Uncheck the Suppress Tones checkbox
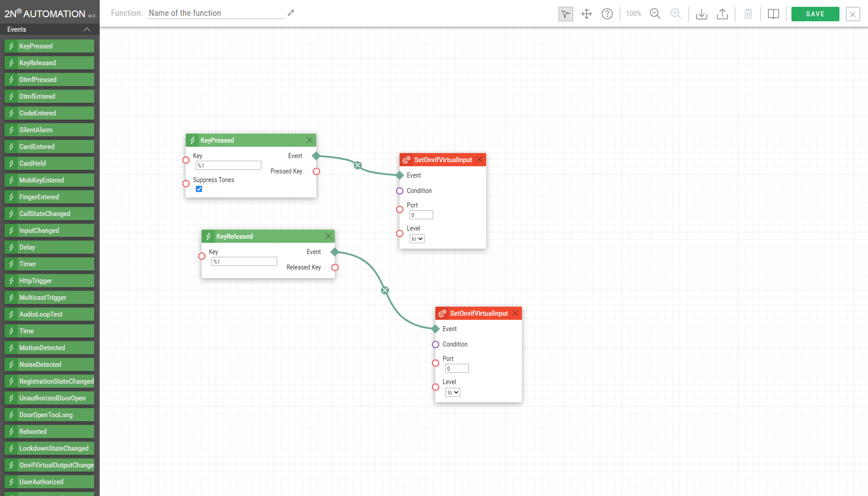 pos(199,189)
